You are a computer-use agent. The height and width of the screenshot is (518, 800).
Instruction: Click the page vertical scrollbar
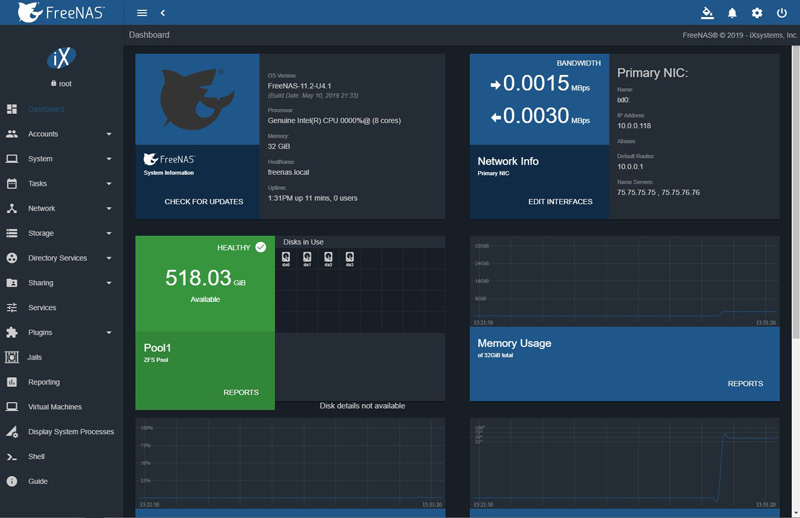pos(795,200)
